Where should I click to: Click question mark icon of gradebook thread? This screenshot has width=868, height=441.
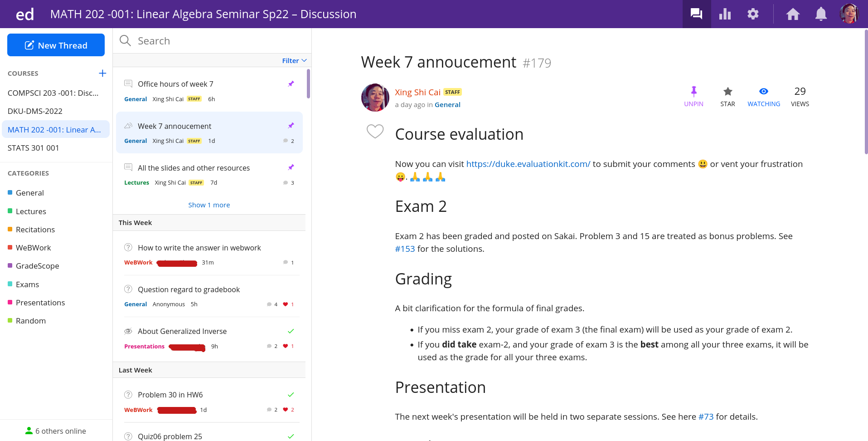coord(128,289)
